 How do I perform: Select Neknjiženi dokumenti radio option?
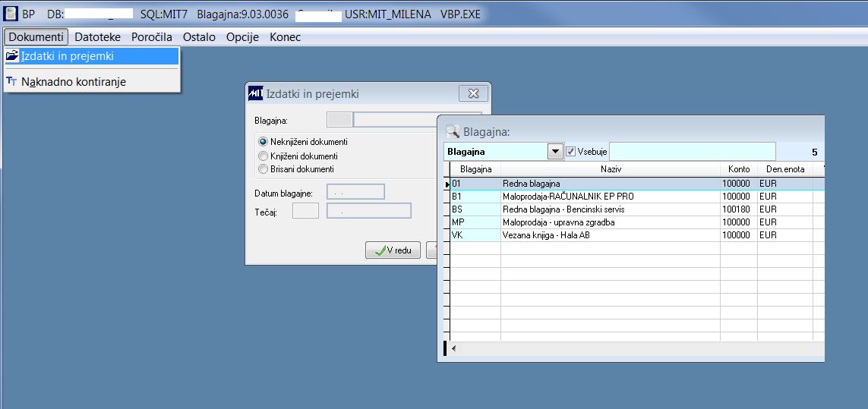263,142
